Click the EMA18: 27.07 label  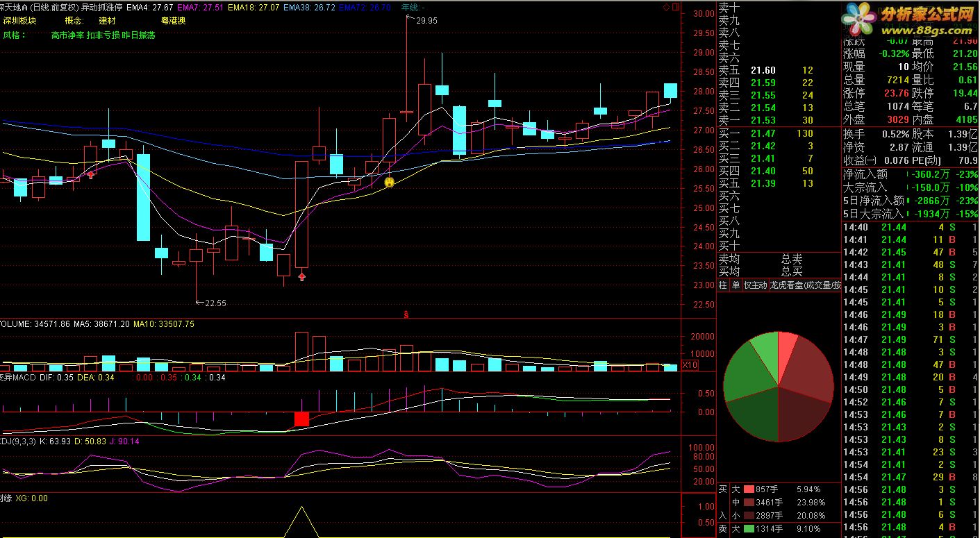[x=253, y=7]
